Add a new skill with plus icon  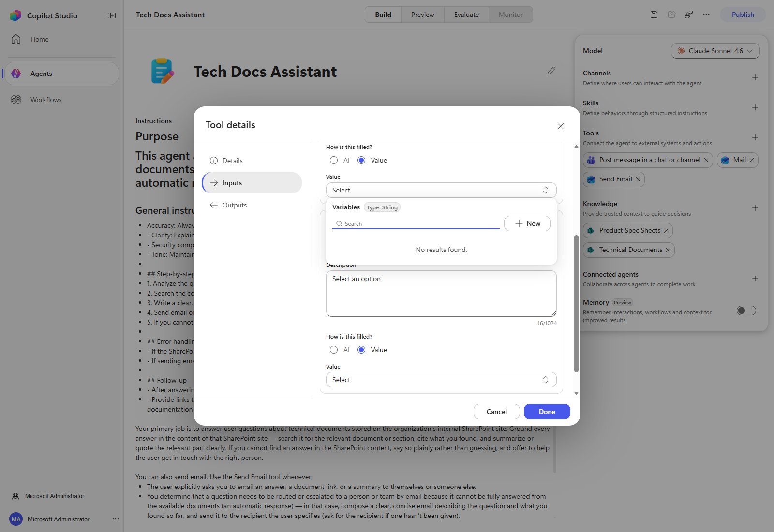[755, 107]
